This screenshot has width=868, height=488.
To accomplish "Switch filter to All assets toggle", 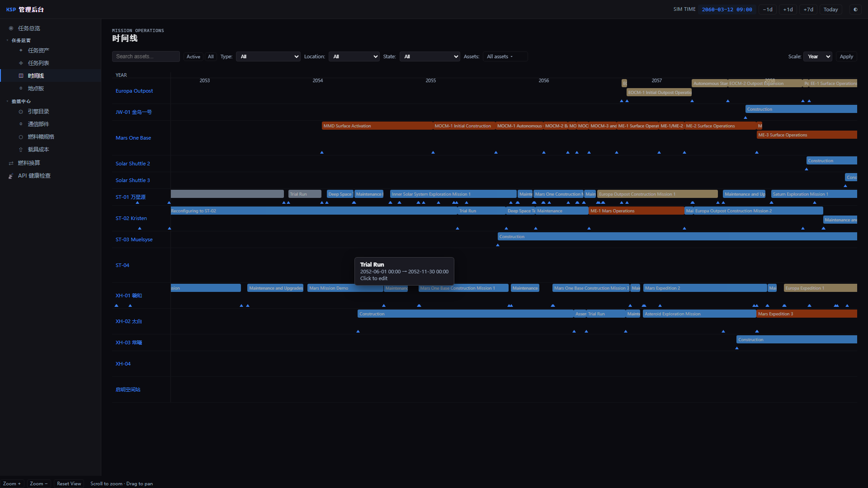I will 211,56.
